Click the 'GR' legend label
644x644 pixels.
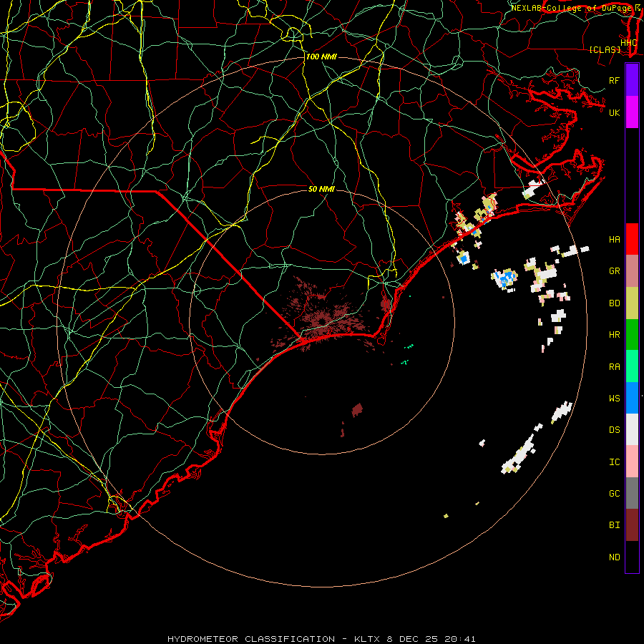click(614, 271)
